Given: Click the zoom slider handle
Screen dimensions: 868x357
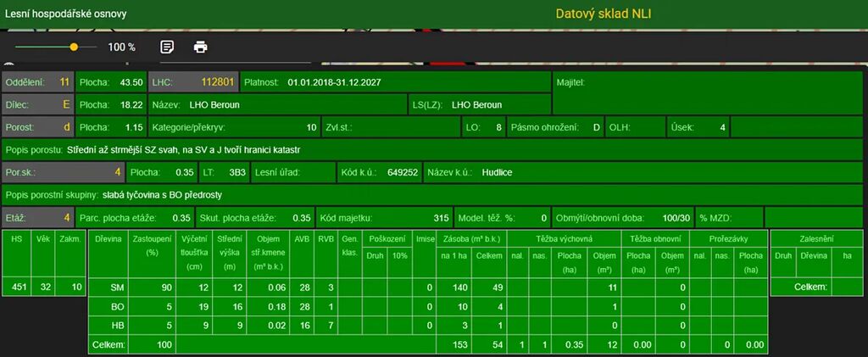Looking at the screenshot, I should click(x=74, y=47).
